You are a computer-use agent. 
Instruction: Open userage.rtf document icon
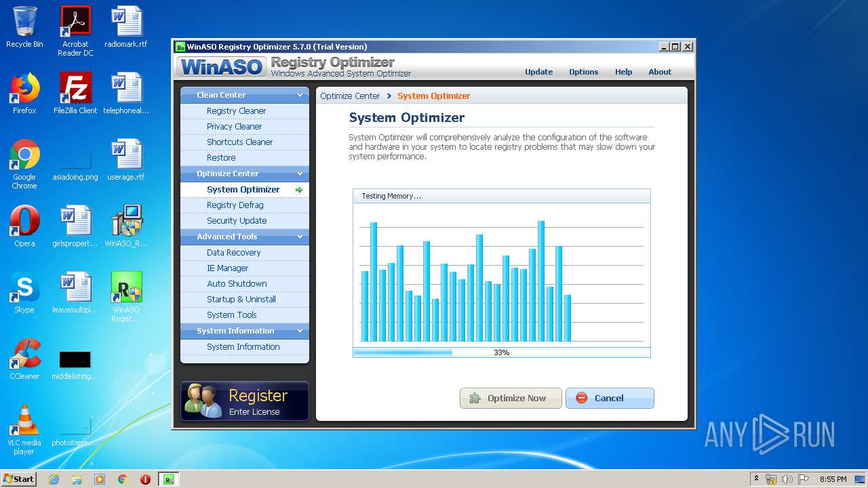tap(126, 160)
